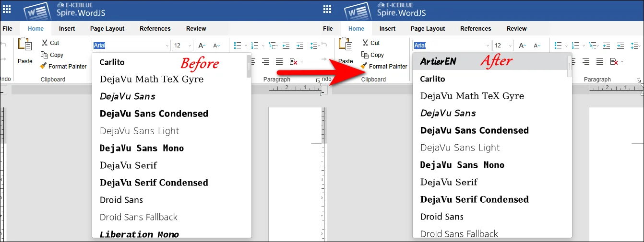Click the Copy icon in the After panel

coord(365,55)
